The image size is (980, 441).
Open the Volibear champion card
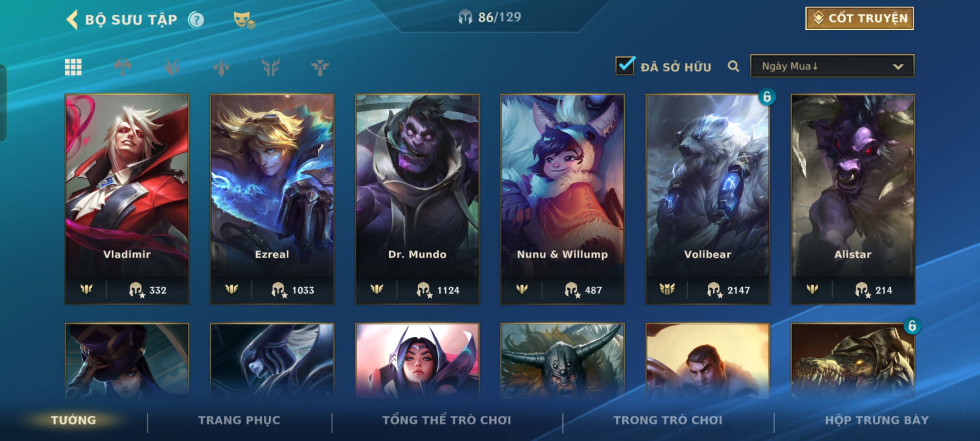point(708,199)
